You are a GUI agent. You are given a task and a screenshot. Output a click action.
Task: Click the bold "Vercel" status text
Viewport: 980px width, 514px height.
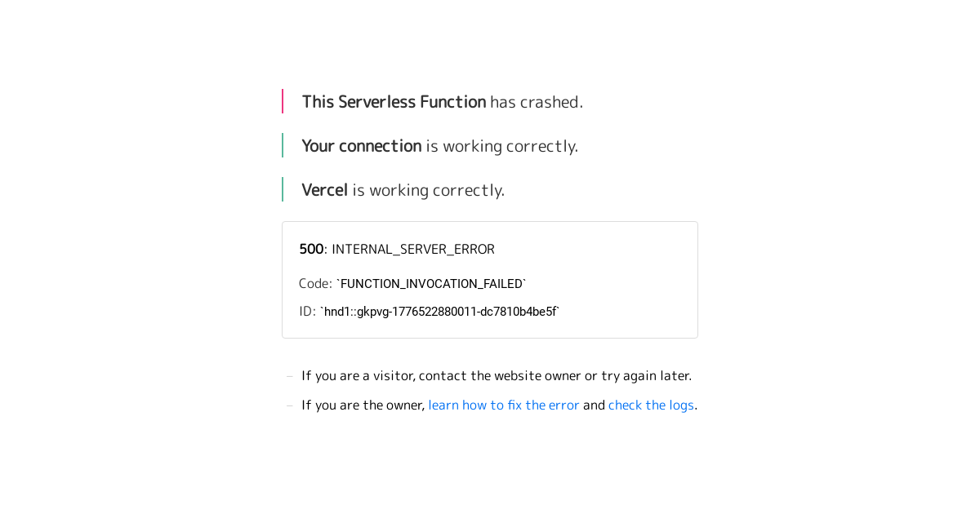(x=324, y=190)
